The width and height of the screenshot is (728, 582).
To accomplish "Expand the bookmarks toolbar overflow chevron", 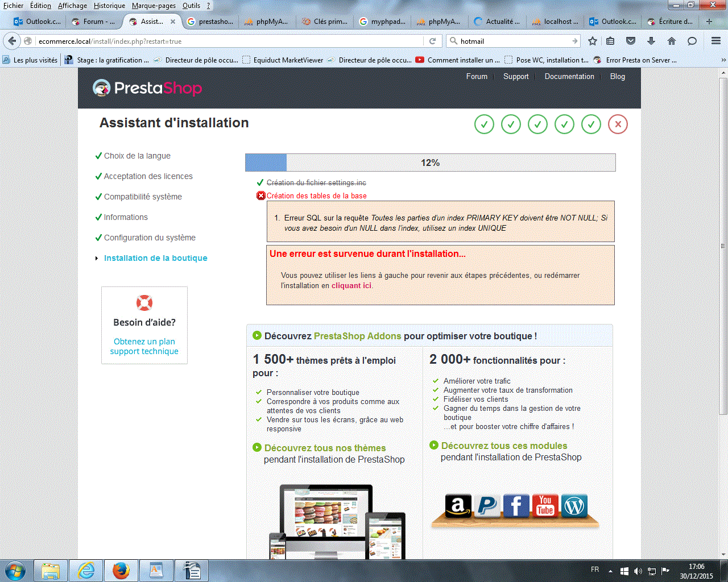I will tap(723, 60).
